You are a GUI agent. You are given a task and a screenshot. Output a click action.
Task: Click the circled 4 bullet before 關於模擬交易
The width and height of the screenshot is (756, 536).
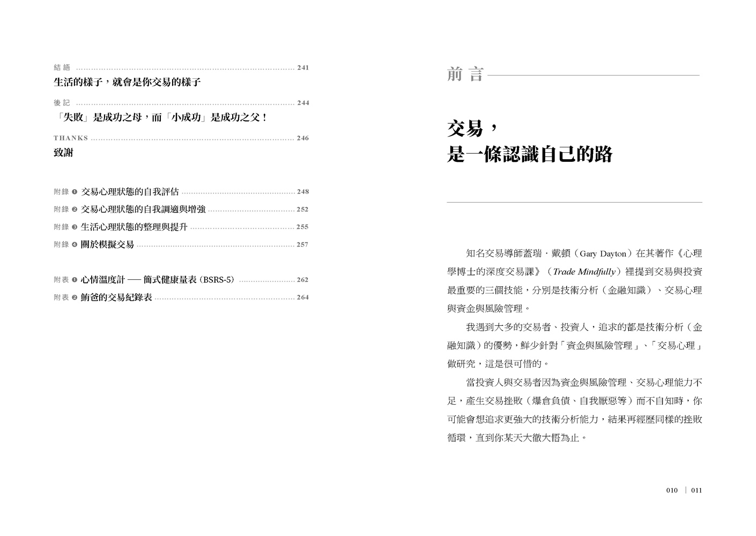[75, 245]
